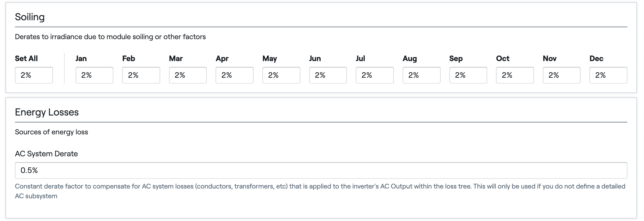The width and height of the screenshot is (644, 221).
Task: Click the Apr soiling percentage field
Action: click(234, 75)
